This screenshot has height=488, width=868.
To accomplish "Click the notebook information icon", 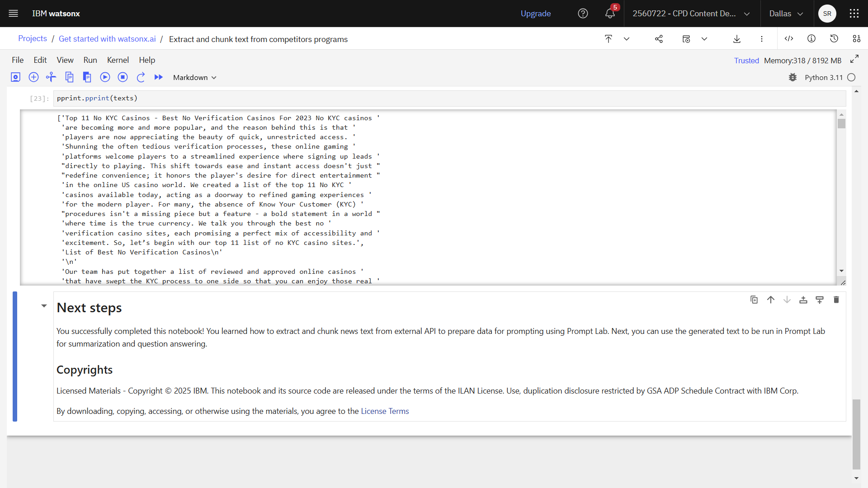I will [x=812, y=39].
